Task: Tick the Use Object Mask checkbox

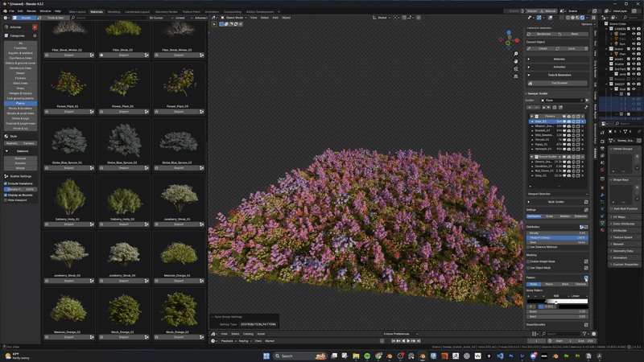Action: [x=530, y=268]
